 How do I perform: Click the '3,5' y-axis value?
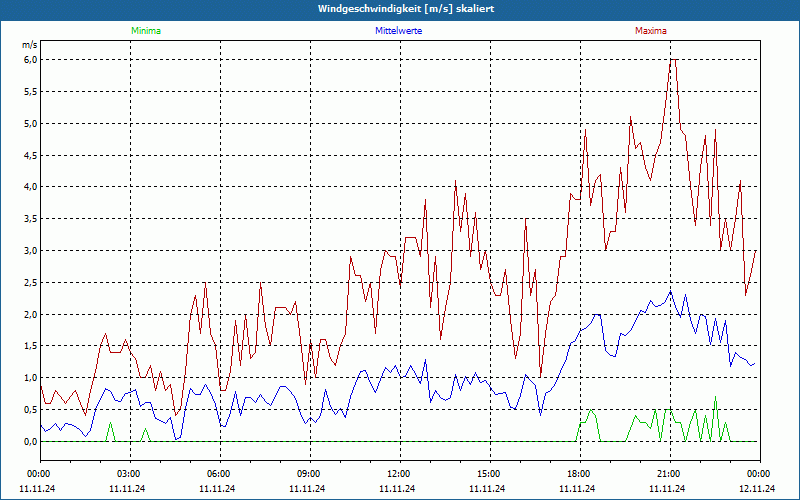(31, 219)
